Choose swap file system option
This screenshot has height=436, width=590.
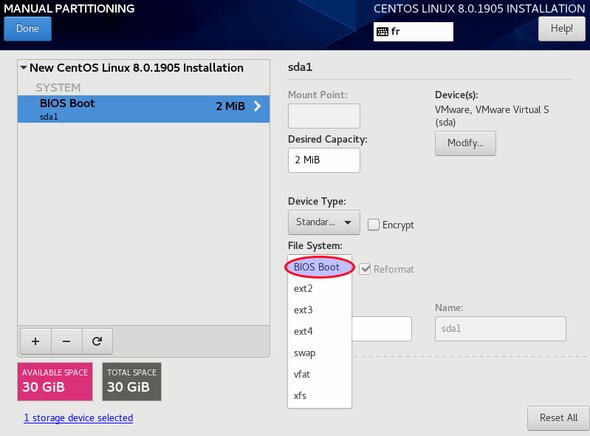pos(319,353)
